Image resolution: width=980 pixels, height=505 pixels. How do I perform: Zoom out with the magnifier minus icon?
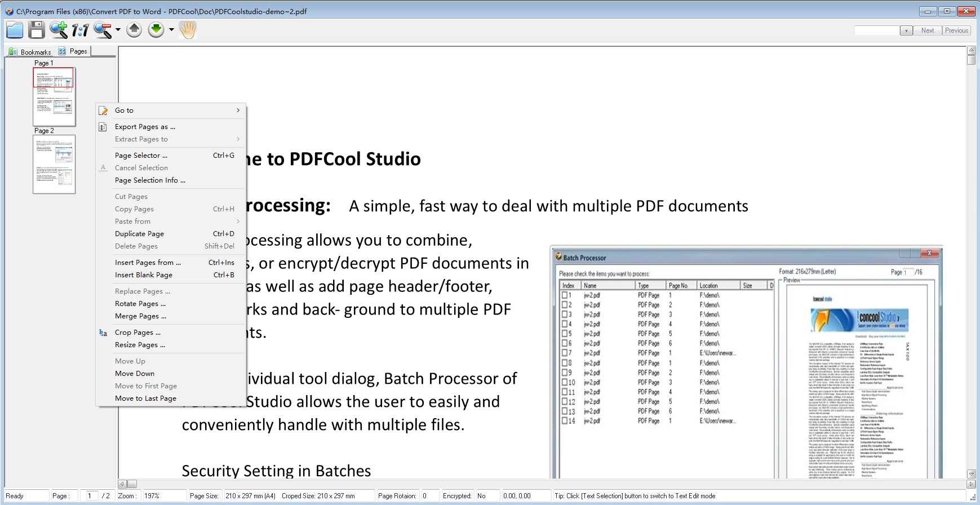point(103,30)
